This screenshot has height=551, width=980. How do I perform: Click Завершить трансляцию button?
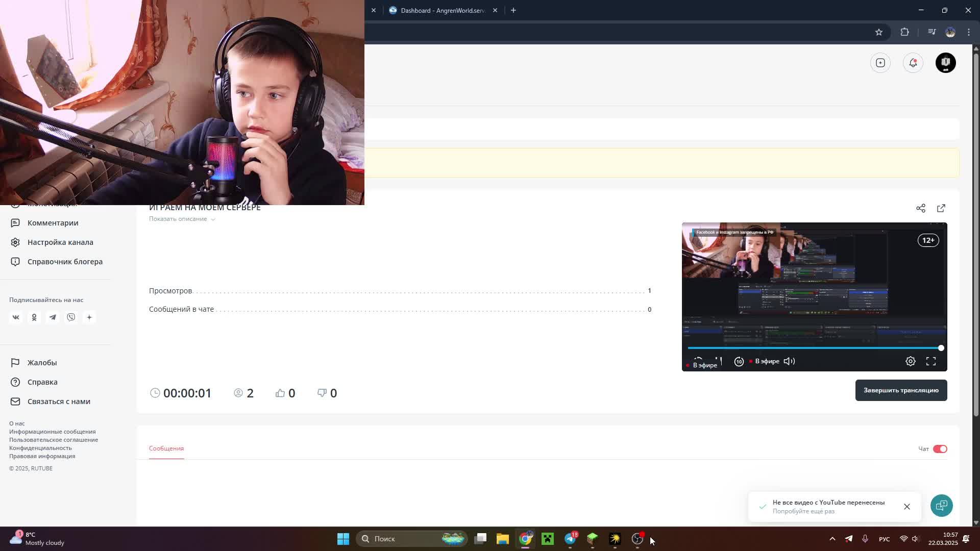(900, 390)
